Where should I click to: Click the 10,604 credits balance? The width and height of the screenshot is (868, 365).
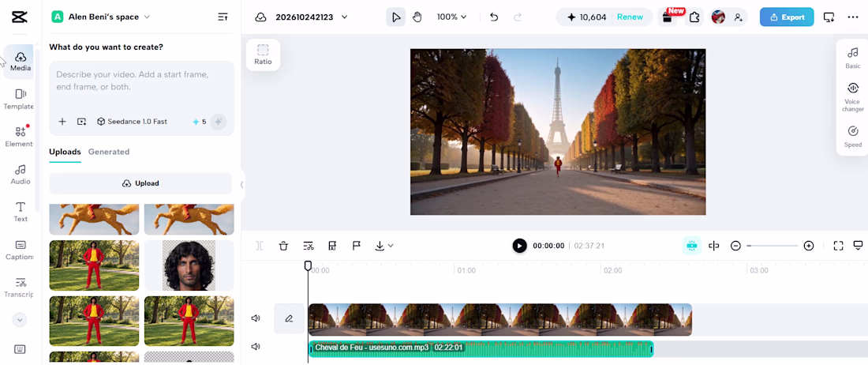(x=589, y=17)
